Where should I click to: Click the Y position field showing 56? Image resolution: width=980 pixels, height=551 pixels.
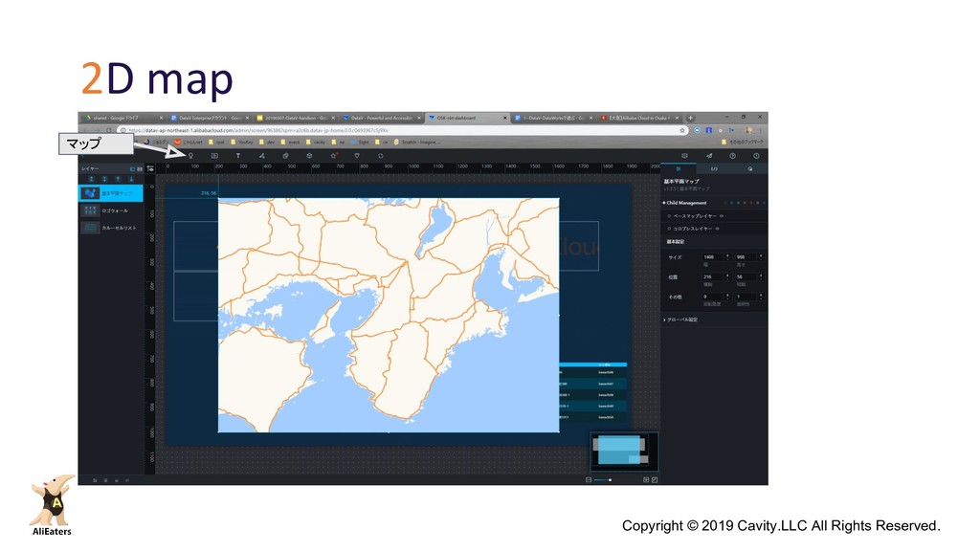(x=746, y=276)
